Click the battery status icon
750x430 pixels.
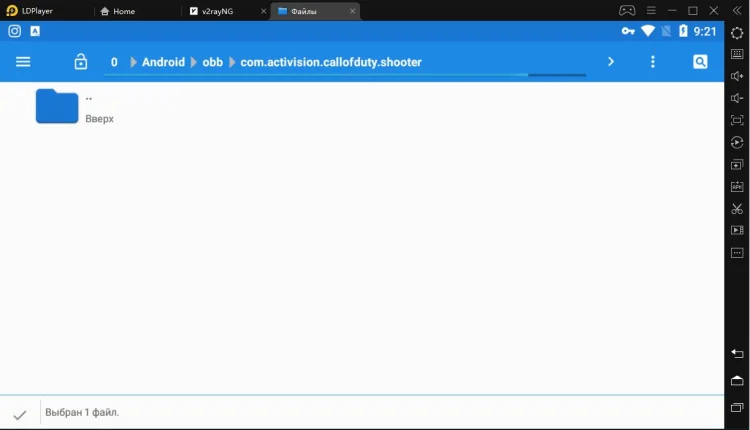pos(683,31)
